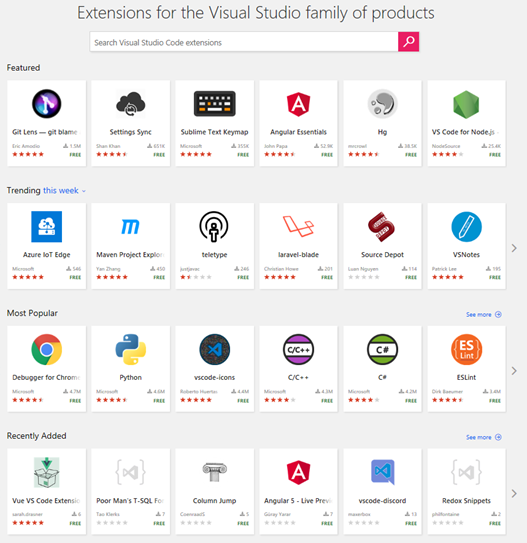Click the Hg extension title
Image resolution: width=527 pixels, height=543 pixels.
click(x=382, y=132)
